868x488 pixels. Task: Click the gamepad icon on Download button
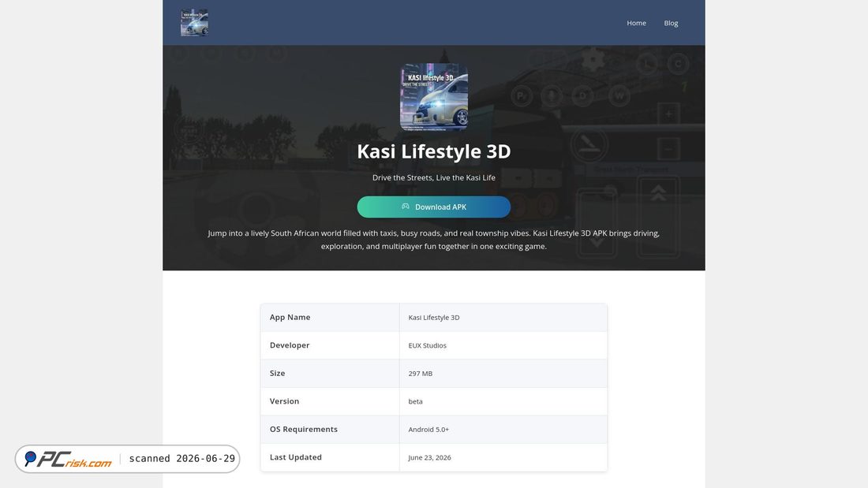[x=406, y=207]
